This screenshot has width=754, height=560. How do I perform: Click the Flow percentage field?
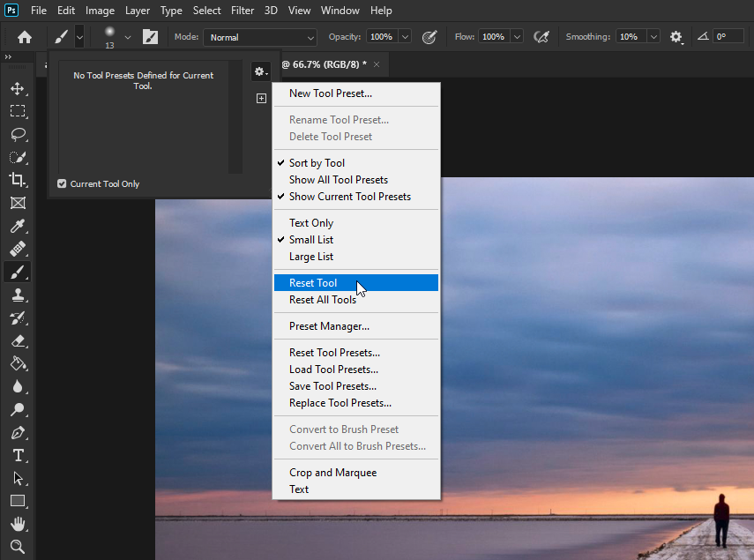[492, 37]
